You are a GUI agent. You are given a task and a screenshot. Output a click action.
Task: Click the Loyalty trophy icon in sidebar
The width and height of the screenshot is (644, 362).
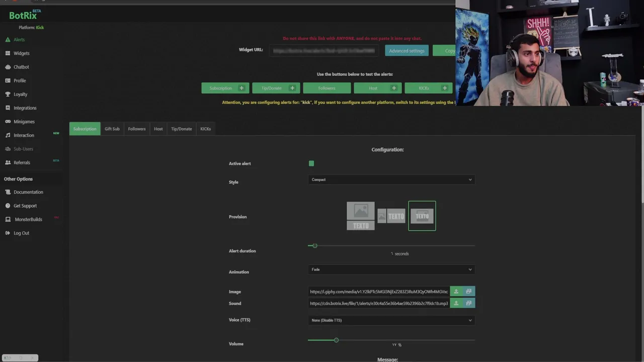(x=8, y=94)
